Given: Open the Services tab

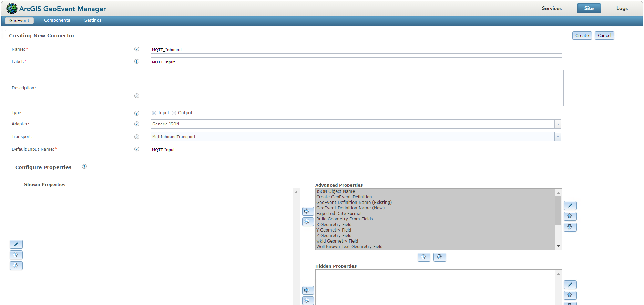Looking at the screenshot, I should coord(552,8).
